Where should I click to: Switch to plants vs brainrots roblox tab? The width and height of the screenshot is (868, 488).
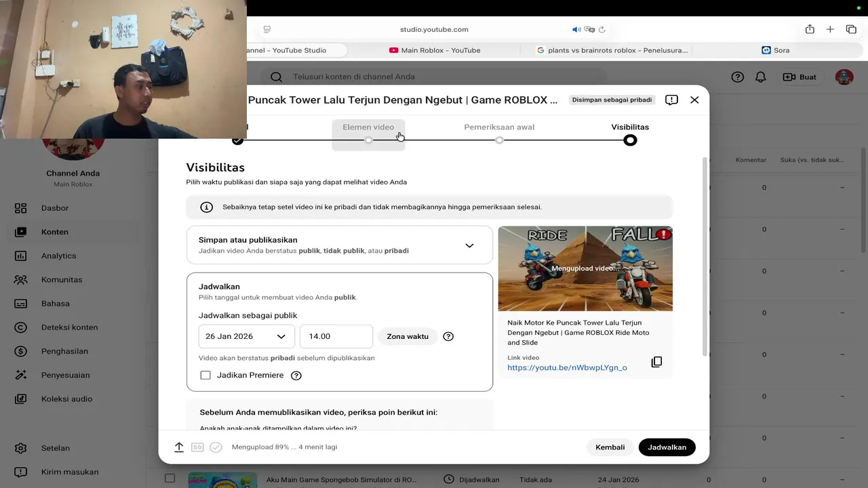point(612,50)
